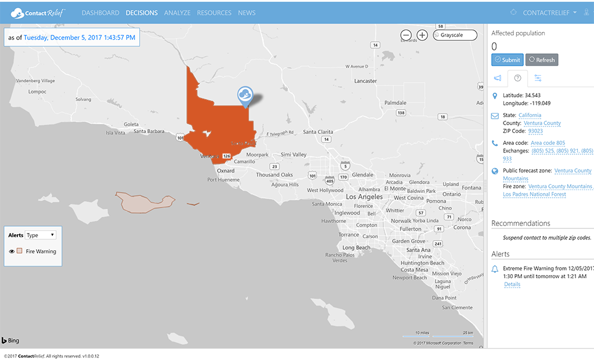
Task: Open the map Terms link
Action: 468,343
